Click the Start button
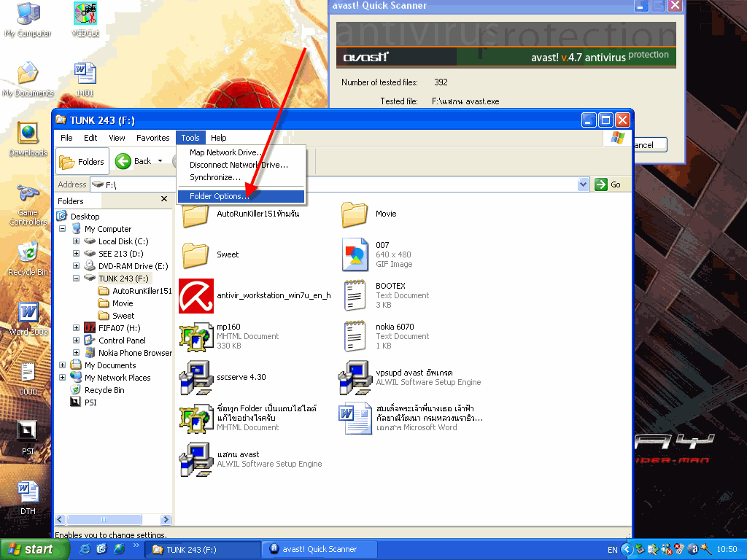747x560 pixels. pyautogui.click(x=34, y=549)
